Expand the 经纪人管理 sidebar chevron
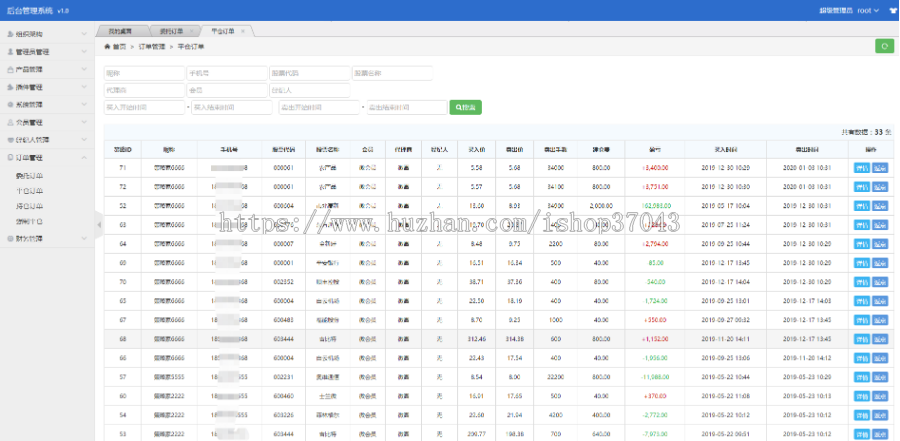The image size is (900, 441). tap(86, 140)
